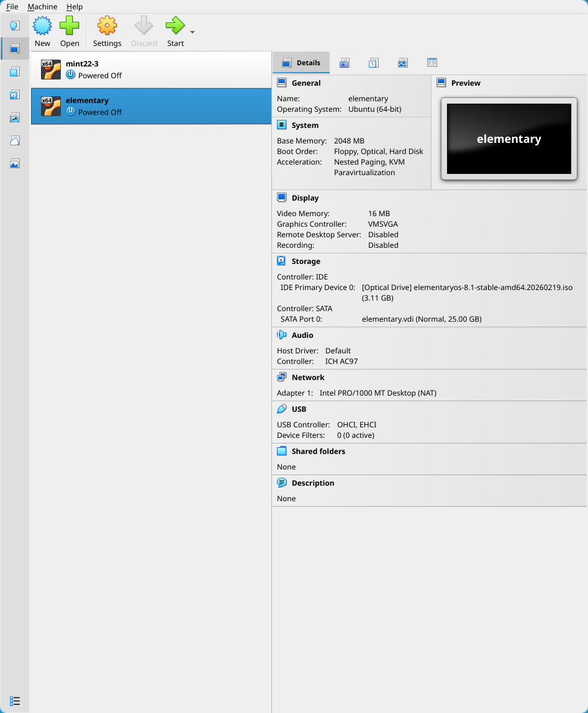Viewport: 588px width, 713px height.
Task: Open the Storage section header link
Action: click(x=306, y=261)
